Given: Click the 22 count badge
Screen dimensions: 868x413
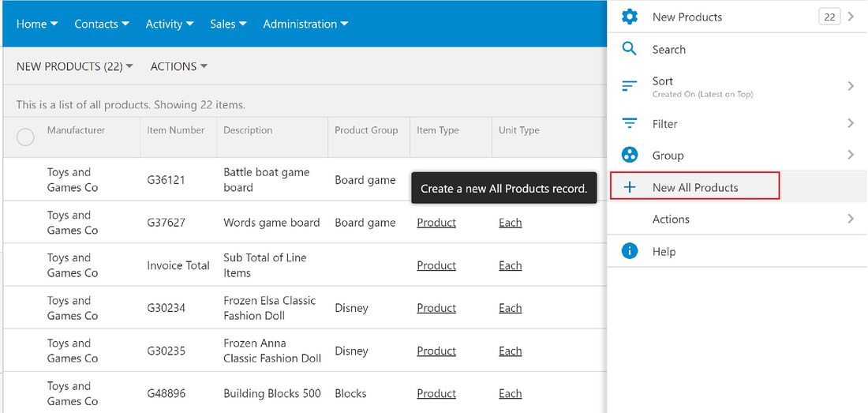Looking at the screenshot, I should point(829,17).
